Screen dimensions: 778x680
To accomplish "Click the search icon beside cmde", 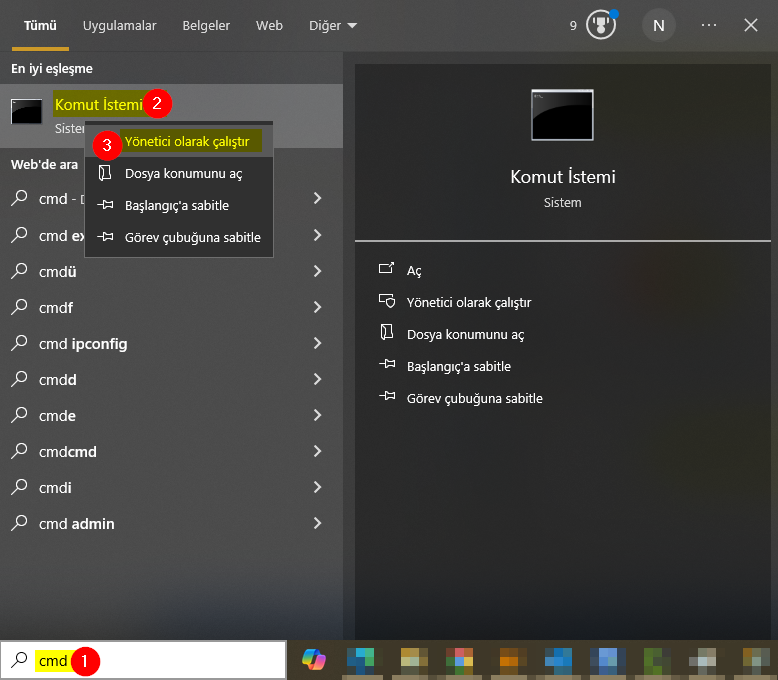I will point(19,415).
